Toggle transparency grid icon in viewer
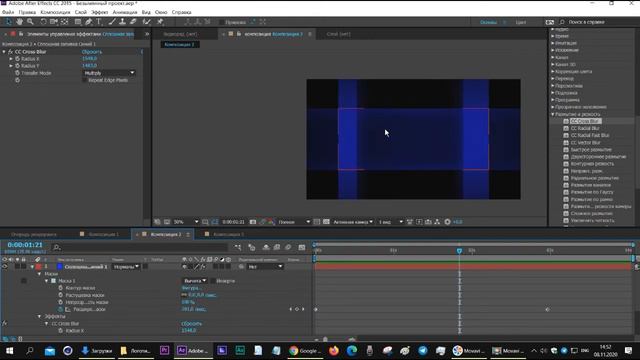This screenshot has width=640, height=360. click(x=326, y=222)
